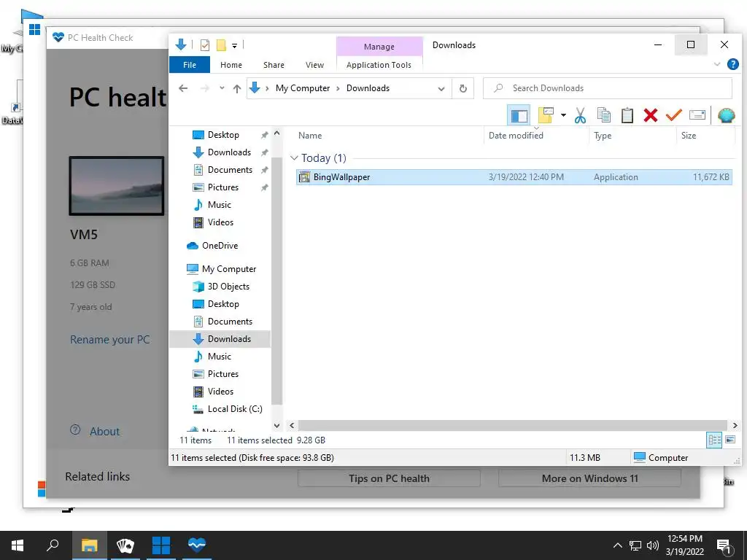Select pinned Desktop in Quick access
Screen dimensions: 747x560
tap(223, 135)
